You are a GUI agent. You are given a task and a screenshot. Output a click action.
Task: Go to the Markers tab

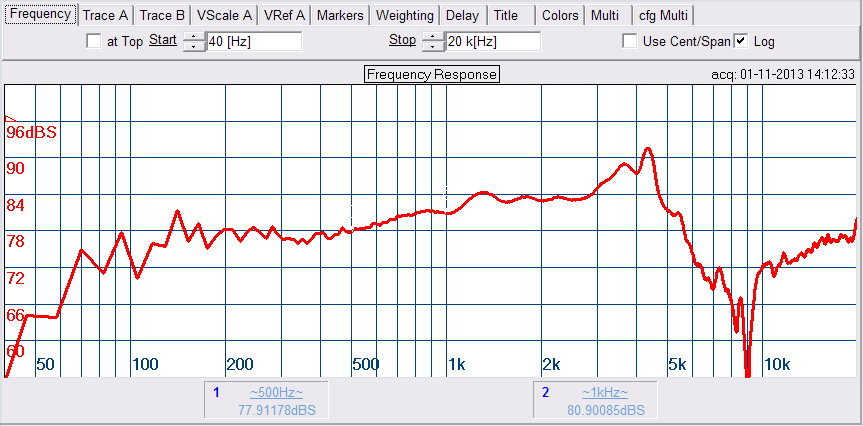(340, 15)
